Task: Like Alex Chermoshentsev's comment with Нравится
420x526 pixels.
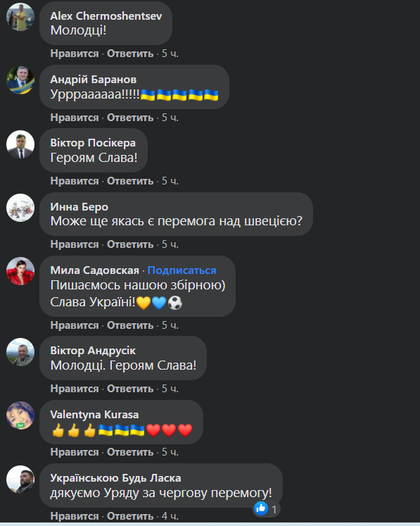Action: pyautogui.click(x=75, y=54)
